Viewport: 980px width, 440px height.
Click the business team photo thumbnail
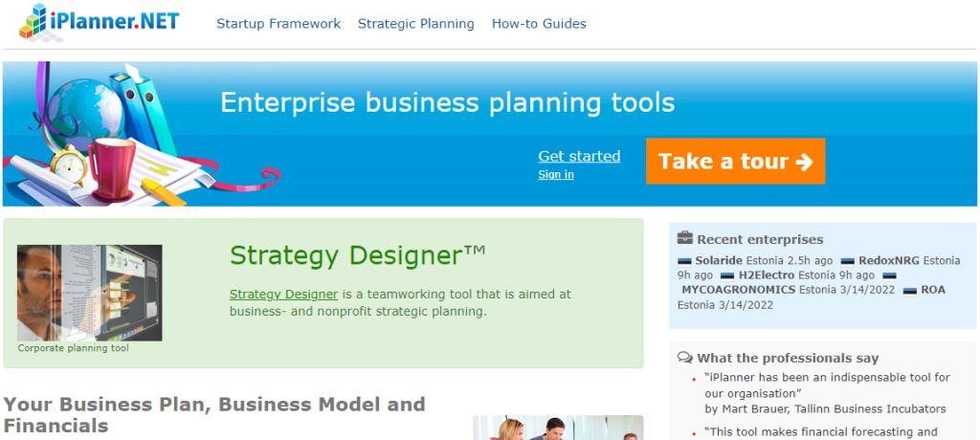558,428
